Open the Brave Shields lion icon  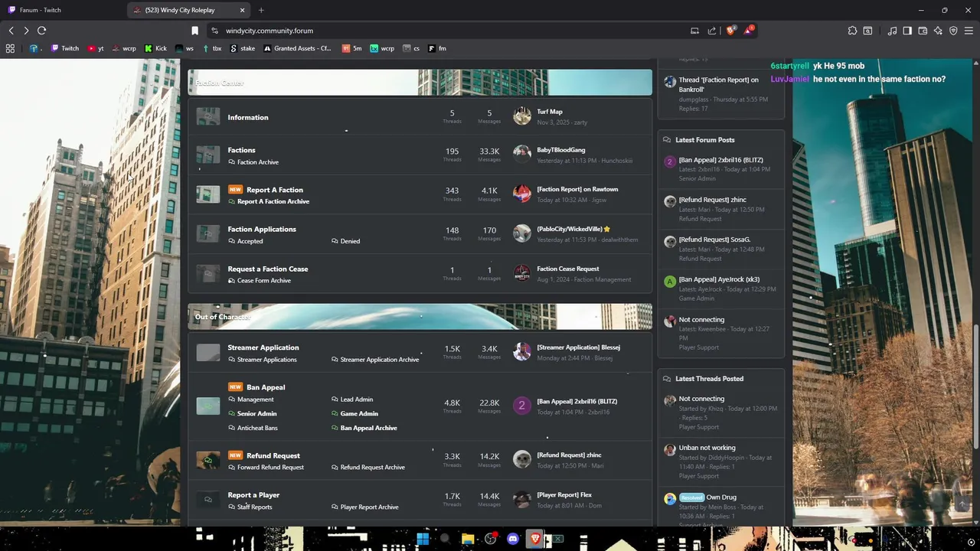click(x=731, y=31)
